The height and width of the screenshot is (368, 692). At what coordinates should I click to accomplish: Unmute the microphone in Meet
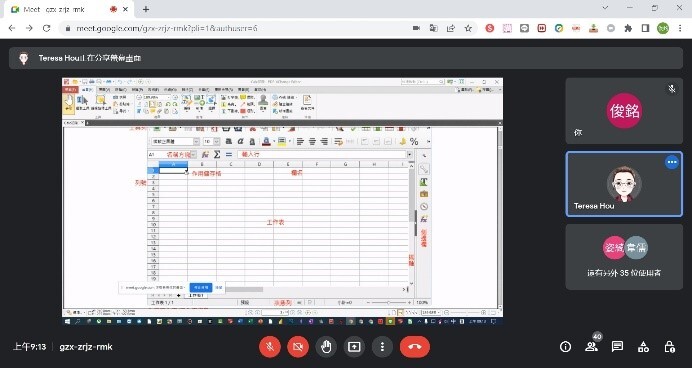[270, 347]
